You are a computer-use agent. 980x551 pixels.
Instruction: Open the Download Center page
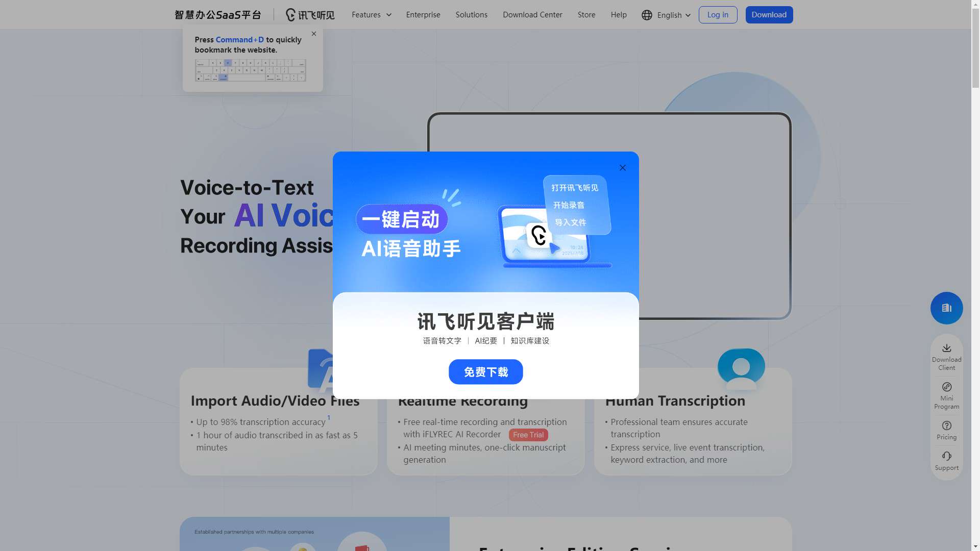pos(532,15)
